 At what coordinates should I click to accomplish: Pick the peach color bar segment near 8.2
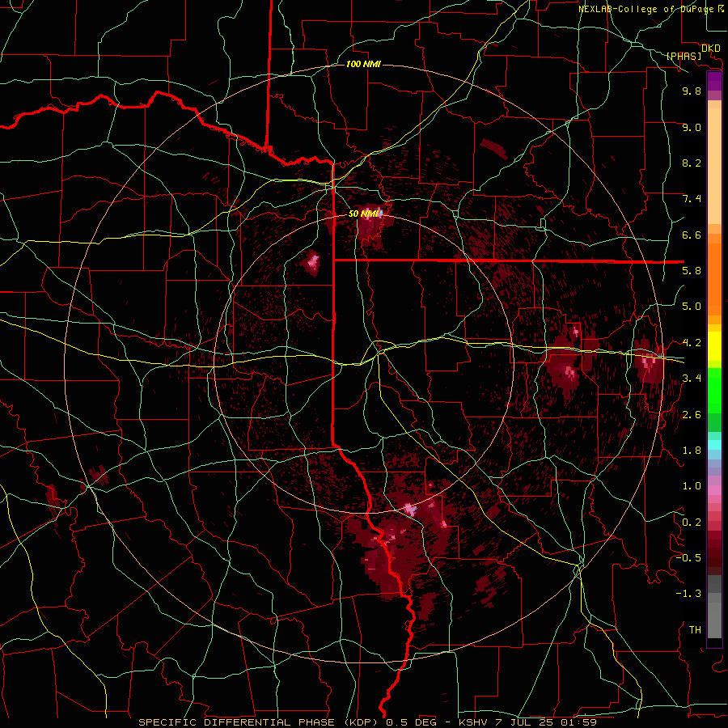coord(714,166)
